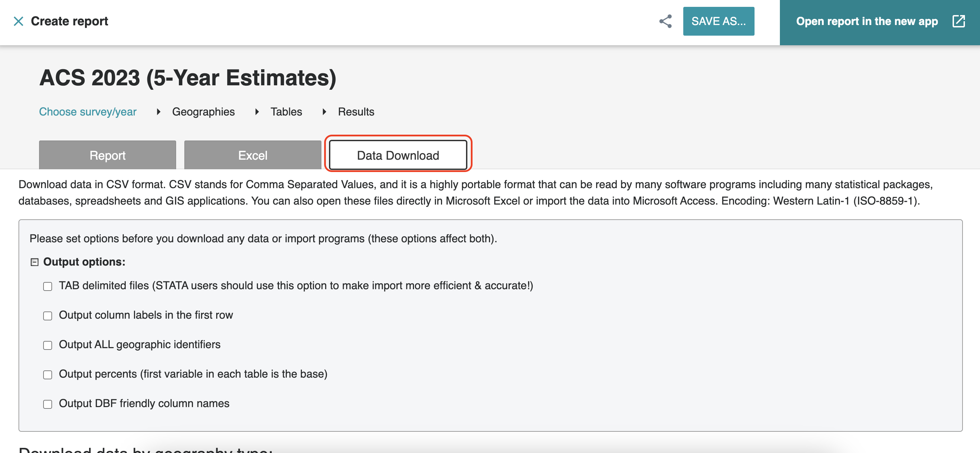Viewport: 980px width, 453px height.
Task: Check Output column labels in first row
Action: tap(48, 316)
